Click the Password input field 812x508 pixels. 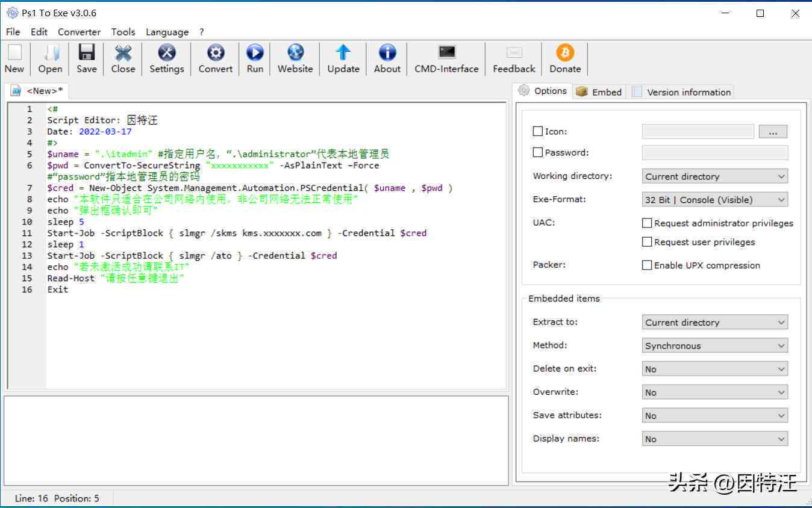pyautogui.click(x=715, y=152)
